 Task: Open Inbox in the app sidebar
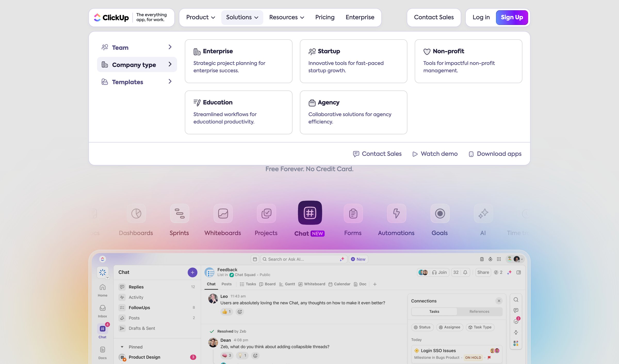click(102, 311)
